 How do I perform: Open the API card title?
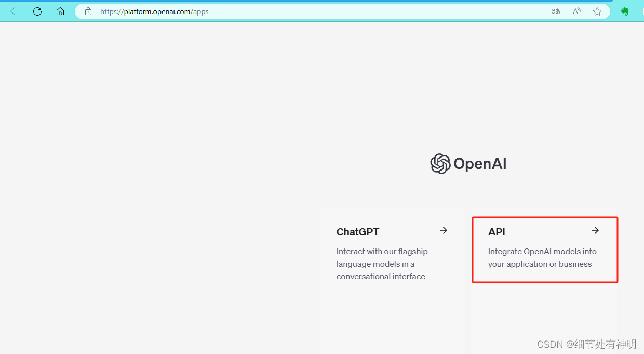click(x=497, y=232)
